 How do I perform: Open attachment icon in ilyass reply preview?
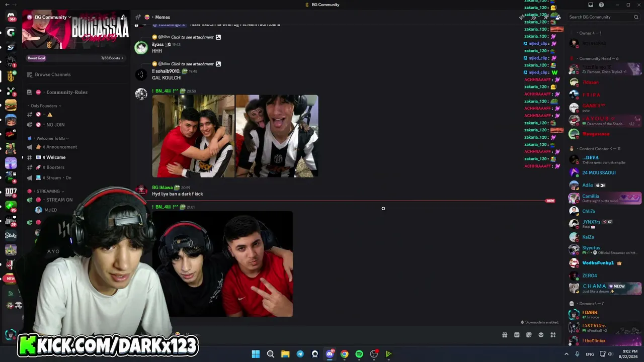pyautogui.click(x=218, y=37)
